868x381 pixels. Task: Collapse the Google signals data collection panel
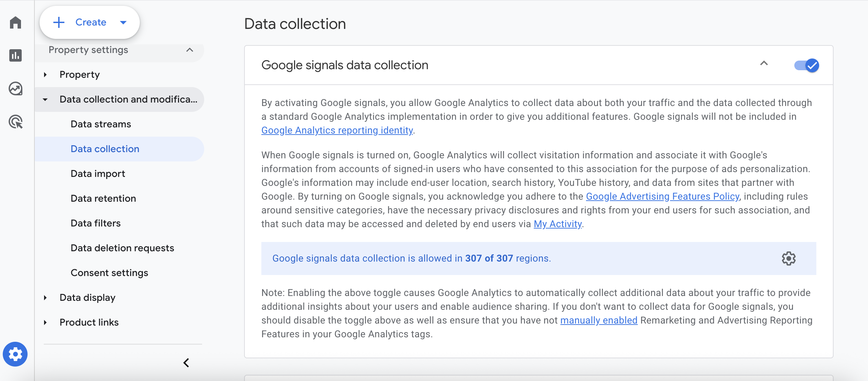[x=764, y=64]
